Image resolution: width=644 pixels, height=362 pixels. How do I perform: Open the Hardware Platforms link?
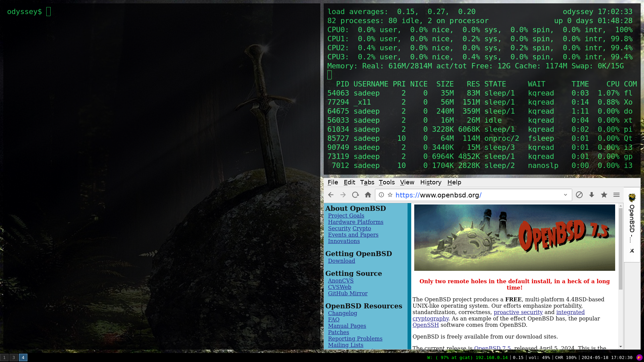pos(356,222)
